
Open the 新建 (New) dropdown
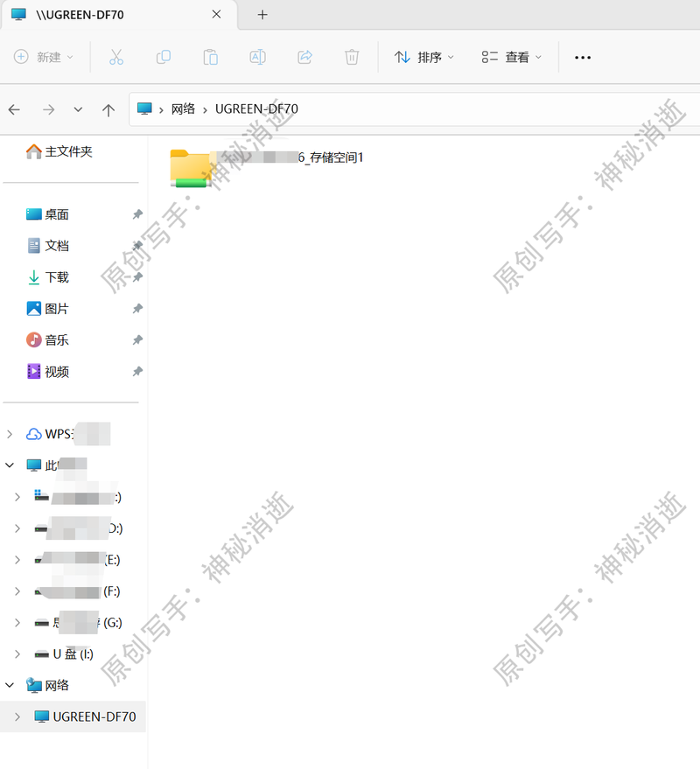click(x=43, y=58)
